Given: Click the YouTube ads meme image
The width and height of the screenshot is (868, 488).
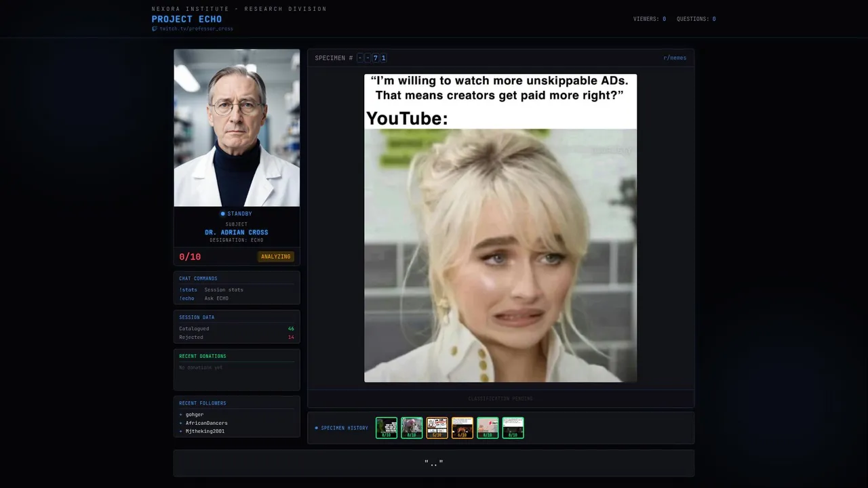Looking at the screenshot, I should (x=500, y=228).
